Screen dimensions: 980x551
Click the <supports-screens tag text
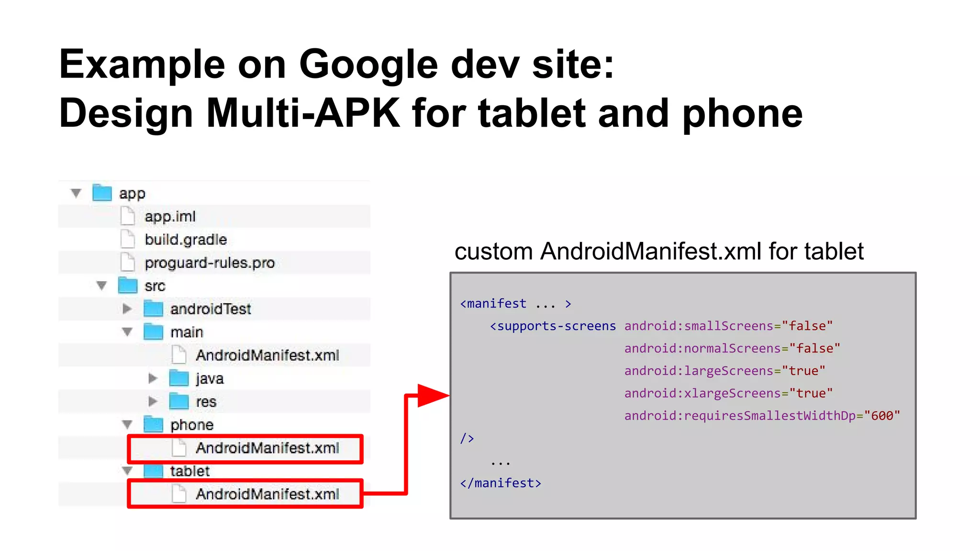point(553,326)
